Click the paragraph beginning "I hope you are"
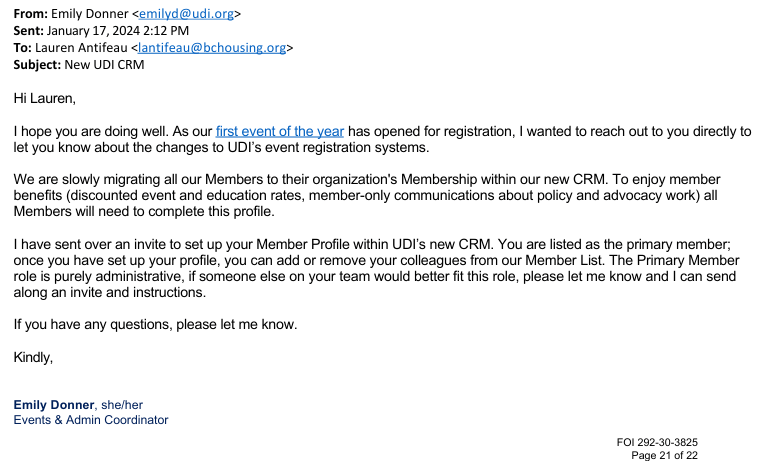Viewport: 772px width, 472px height. tap(380, 140)
